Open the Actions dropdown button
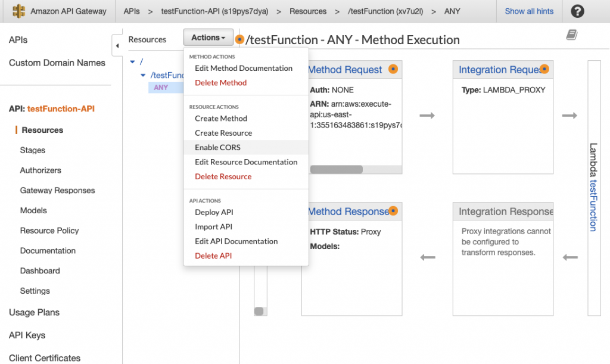The height and width of the screenshot is (364, 610). click(208, 38)
